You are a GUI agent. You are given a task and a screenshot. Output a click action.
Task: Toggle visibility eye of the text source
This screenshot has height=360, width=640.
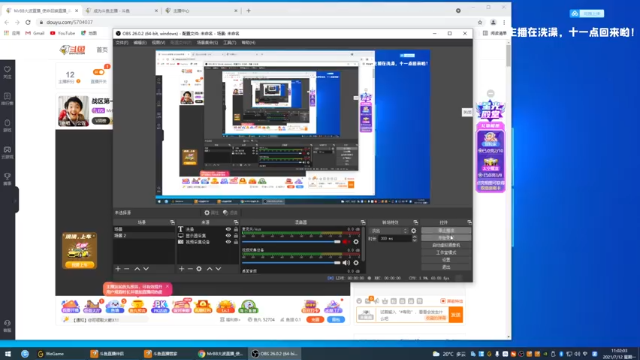[228, 229]
